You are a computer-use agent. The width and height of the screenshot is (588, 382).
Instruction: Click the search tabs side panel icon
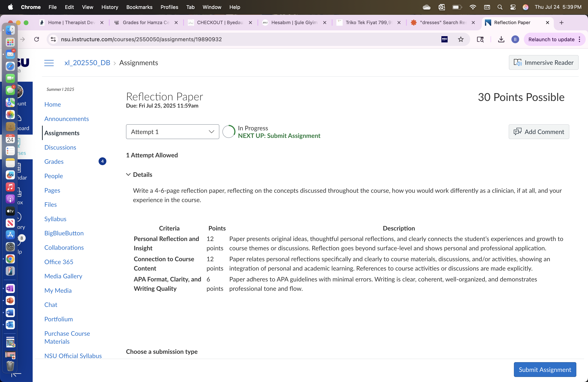(480, 39)
